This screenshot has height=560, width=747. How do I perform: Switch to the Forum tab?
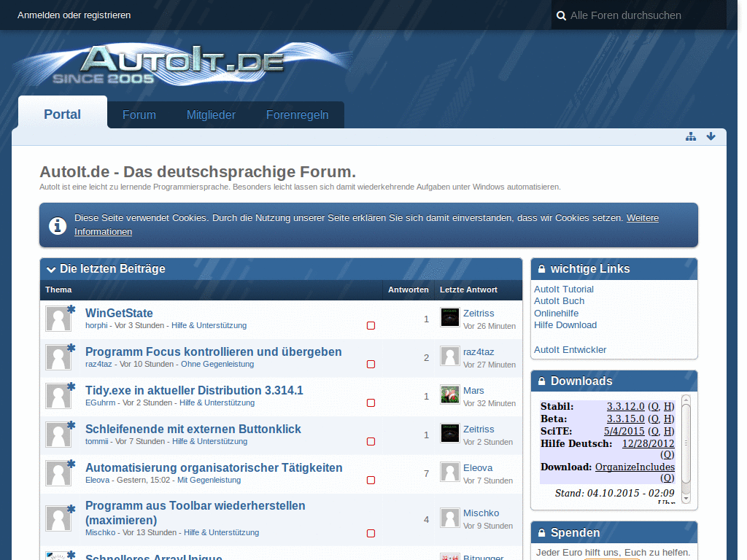[139, 114]
